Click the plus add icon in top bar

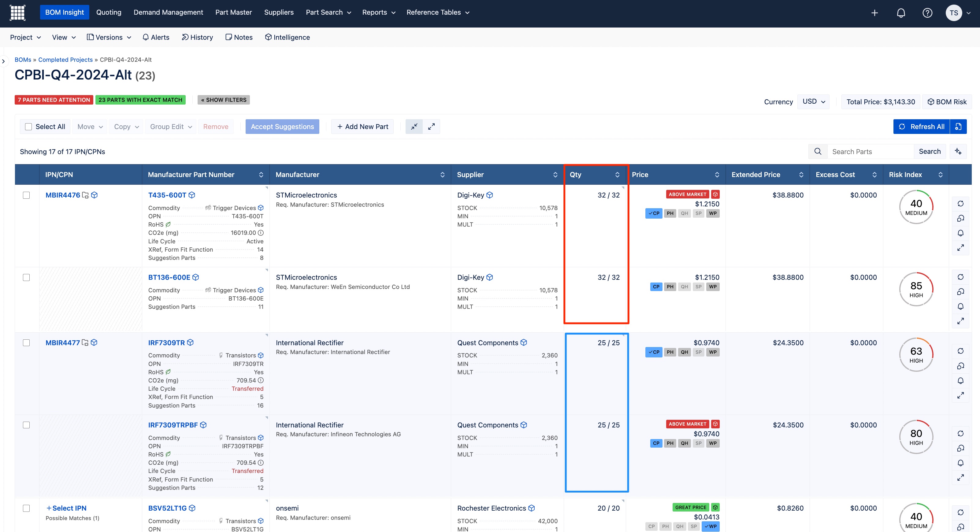coord(874,13)
